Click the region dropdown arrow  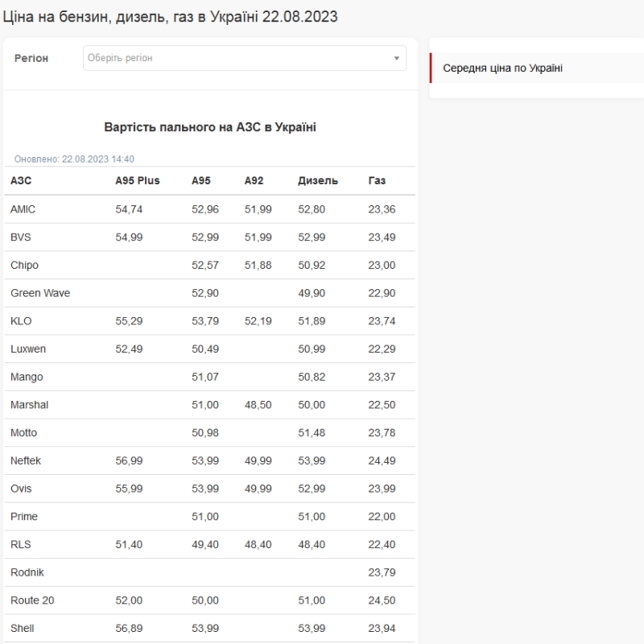tap(396, 58)
